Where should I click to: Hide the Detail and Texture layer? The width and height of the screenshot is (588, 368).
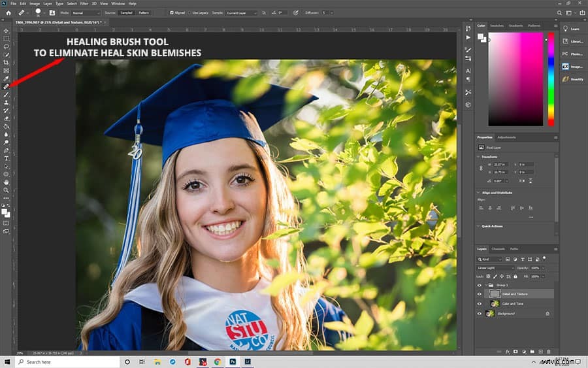coord(479,294)
